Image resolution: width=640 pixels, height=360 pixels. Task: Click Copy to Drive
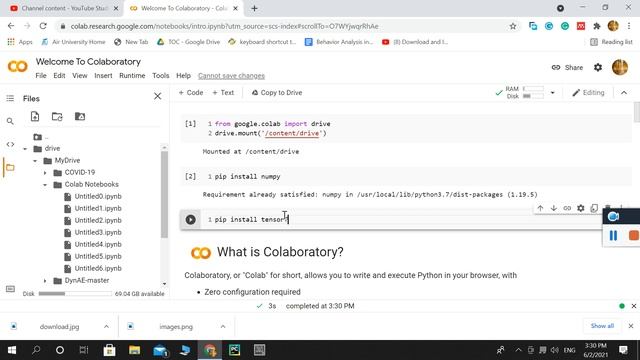(x=277, y=93)
